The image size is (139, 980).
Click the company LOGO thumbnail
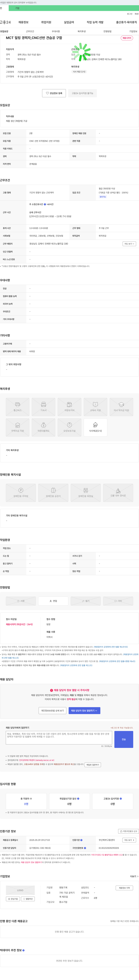click(20, 890)
